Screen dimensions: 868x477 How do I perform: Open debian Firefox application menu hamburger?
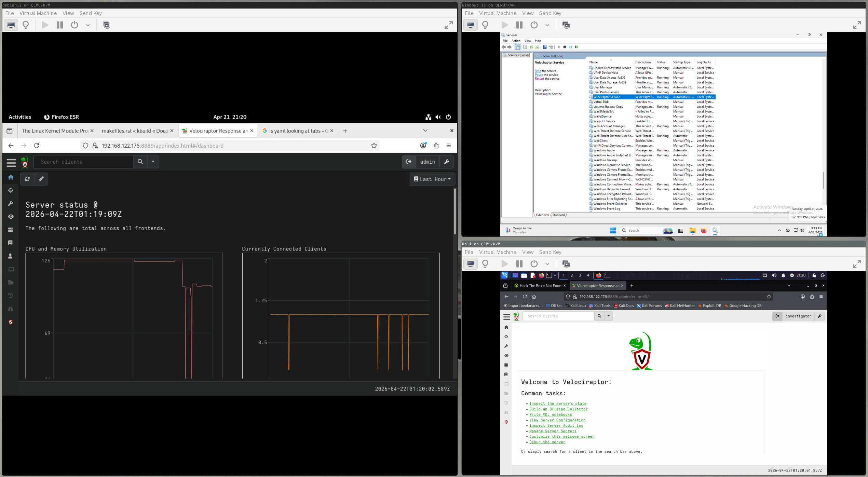(x=449, y=146)
